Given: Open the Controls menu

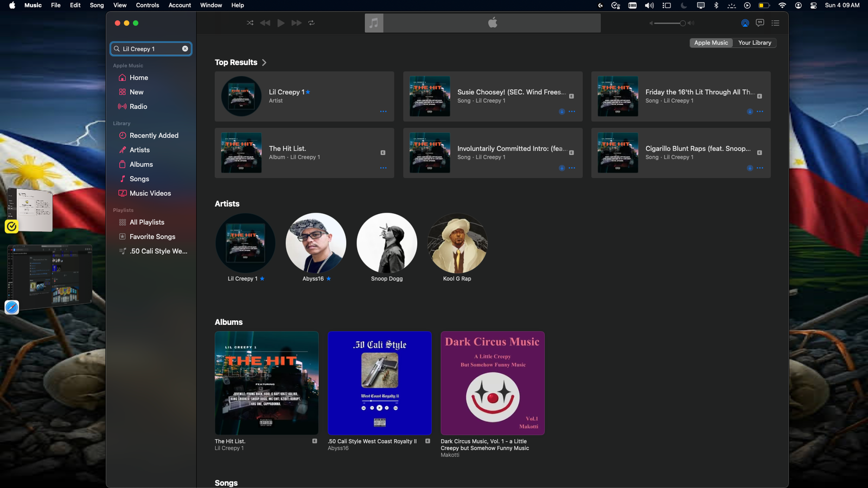Looking at the screenshot, I should coord(147,5).
